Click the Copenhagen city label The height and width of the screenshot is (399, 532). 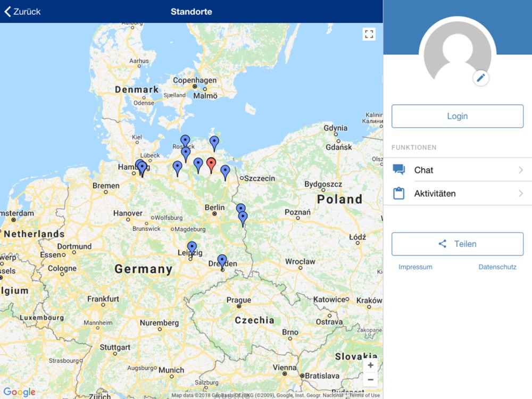click(x=195, y=80)
